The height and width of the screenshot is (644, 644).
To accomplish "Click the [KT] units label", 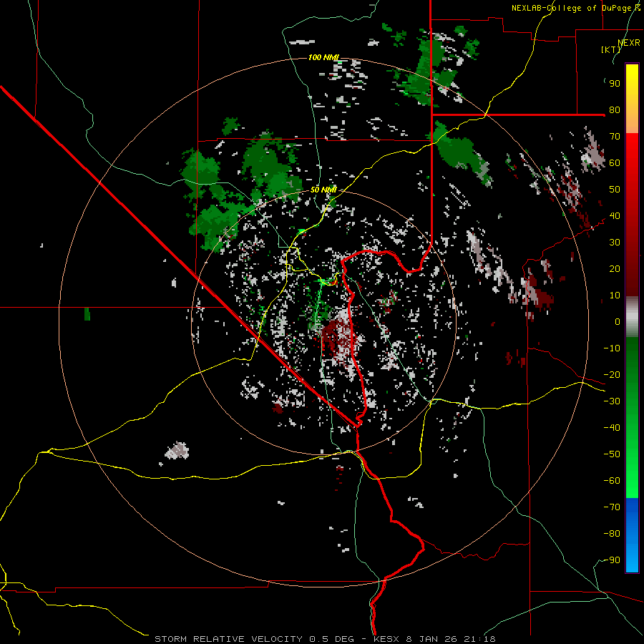I will [611, 49].
